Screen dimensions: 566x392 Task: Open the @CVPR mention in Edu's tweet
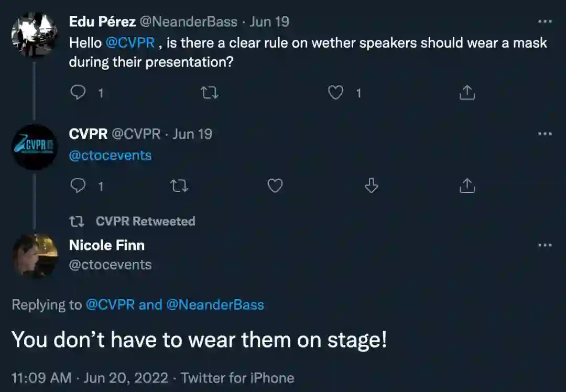(130, 43)
